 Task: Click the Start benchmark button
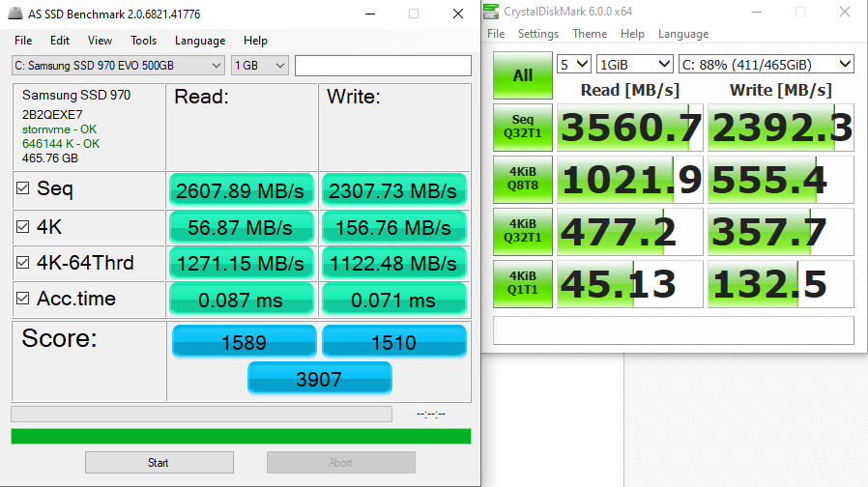click(159, 463)
